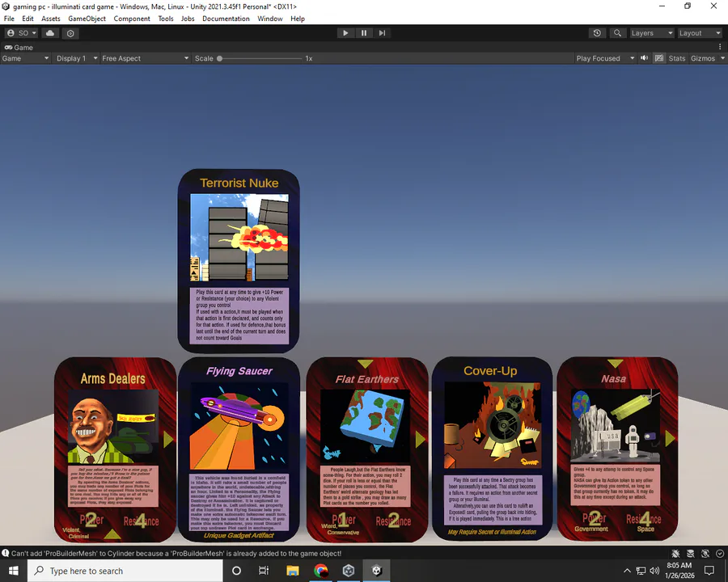Open the Windows Start menu
This screenshot has width=728, height=582.
tap(14, 571)
